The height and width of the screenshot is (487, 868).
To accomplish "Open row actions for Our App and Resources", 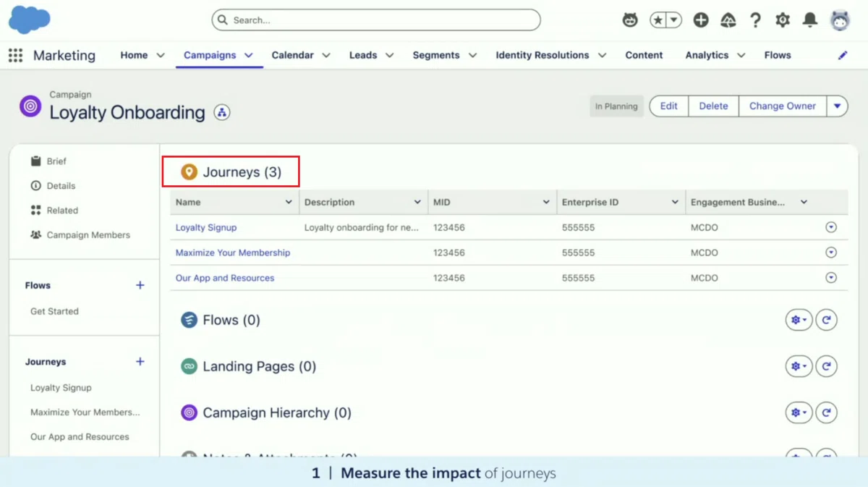I will point(831,278).
